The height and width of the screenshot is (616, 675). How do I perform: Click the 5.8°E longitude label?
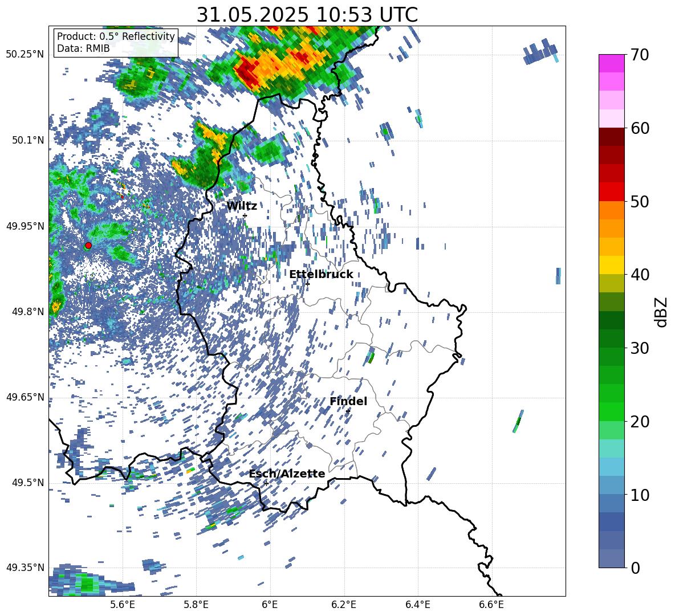[196, 605]
